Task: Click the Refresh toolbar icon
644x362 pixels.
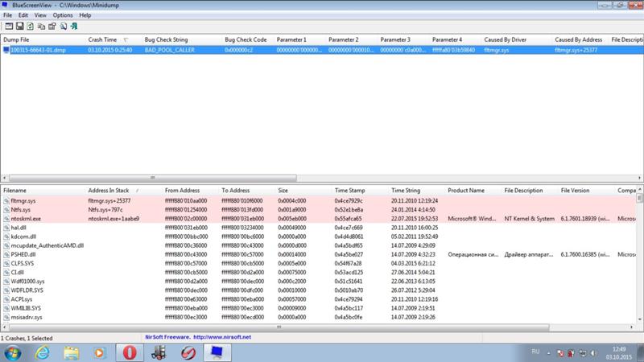Action: point(31,27)
